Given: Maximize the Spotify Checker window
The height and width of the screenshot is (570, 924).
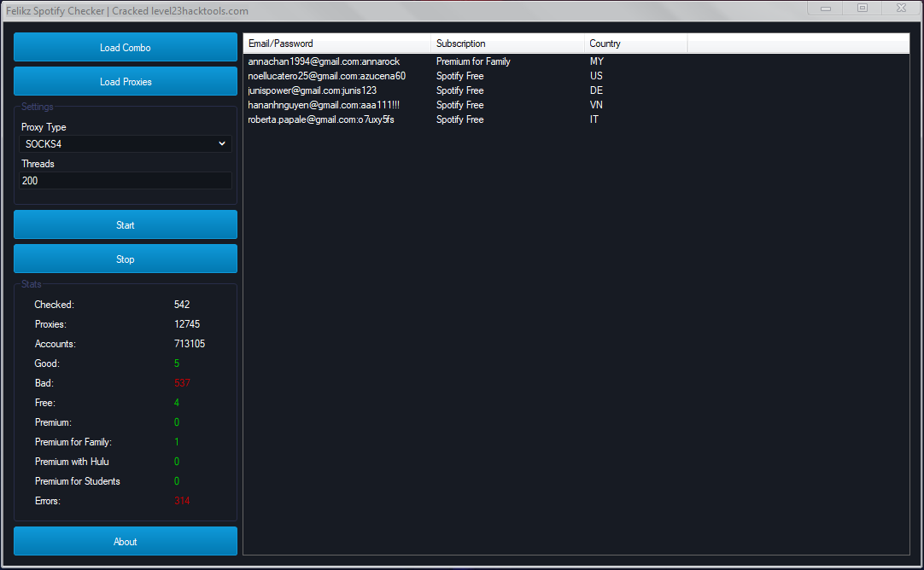Looking at the screenshot, I should [863, 9].
